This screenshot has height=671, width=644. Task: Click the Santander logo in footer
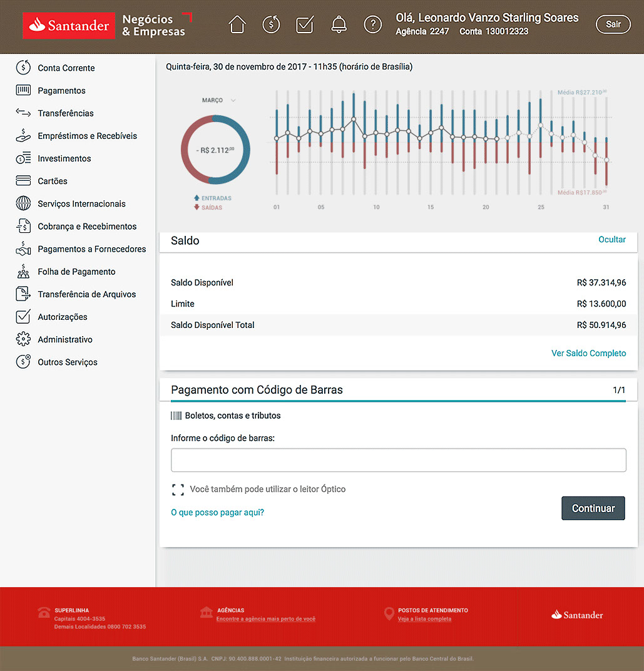click(577, 615)
